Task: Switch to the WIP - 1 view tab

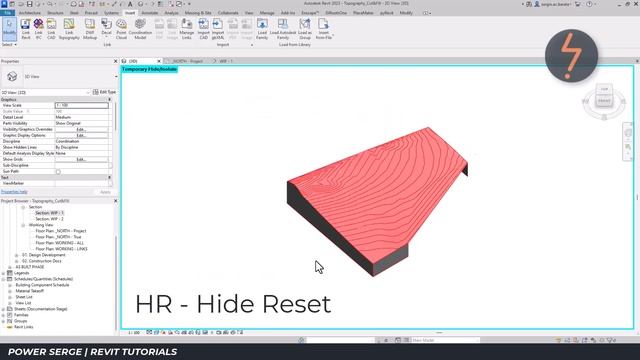Action: [226, 61]
